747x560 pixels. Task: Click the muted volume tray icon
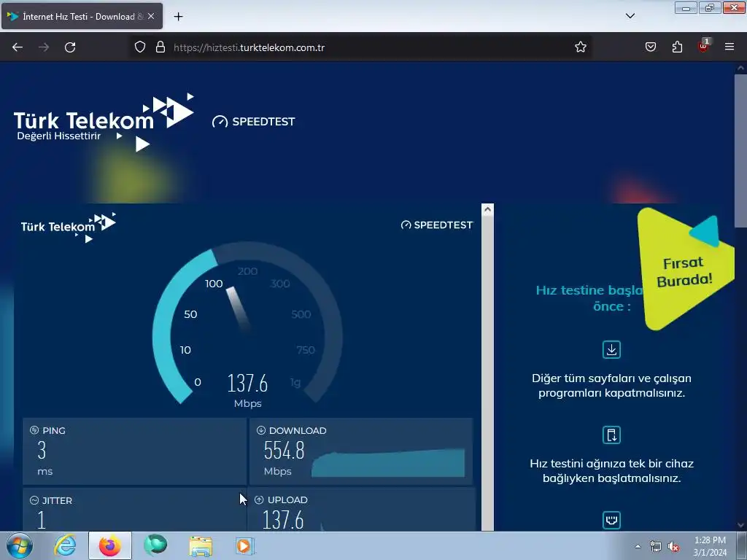673,547
